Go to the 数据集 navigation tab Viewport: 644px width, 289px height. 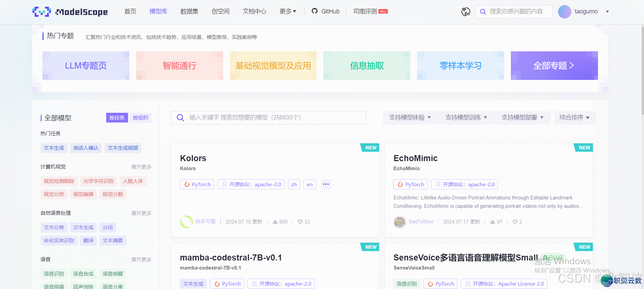coord(189,11)
